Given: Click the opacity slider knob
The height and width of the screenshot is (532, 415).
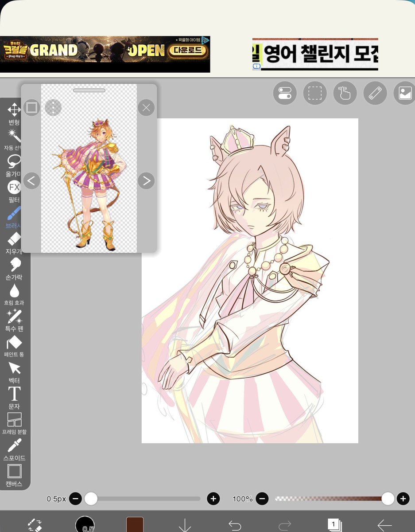Looking at the screenshot, I should point(388,499).
